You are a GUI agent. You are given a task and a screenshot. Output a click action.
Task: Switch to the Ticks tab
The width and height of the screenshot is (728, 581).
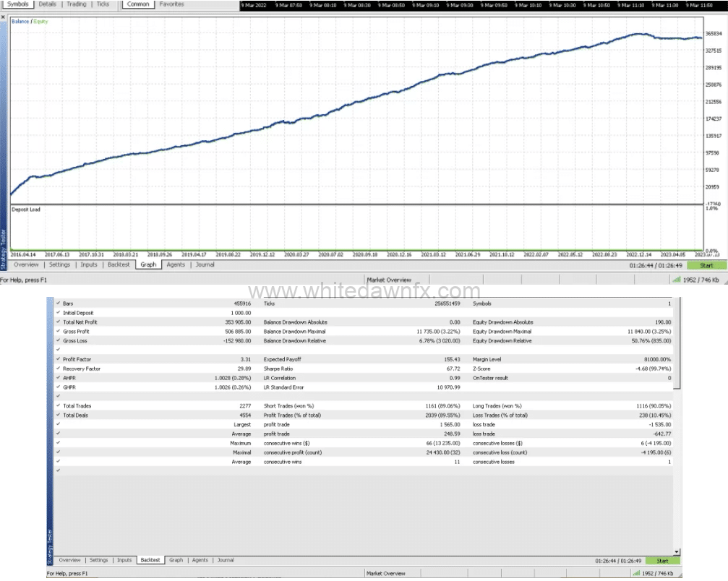click(x=103, y=4)
